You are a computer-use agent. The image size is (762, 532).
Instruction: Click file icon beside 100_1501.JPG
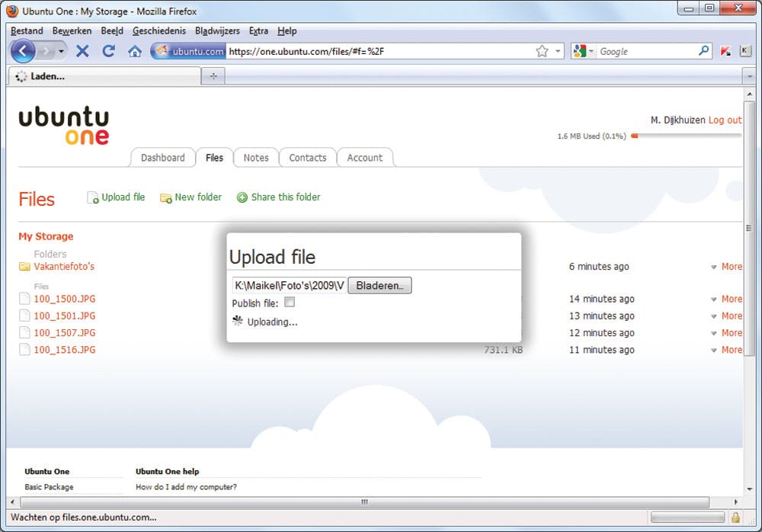(24, 316)
